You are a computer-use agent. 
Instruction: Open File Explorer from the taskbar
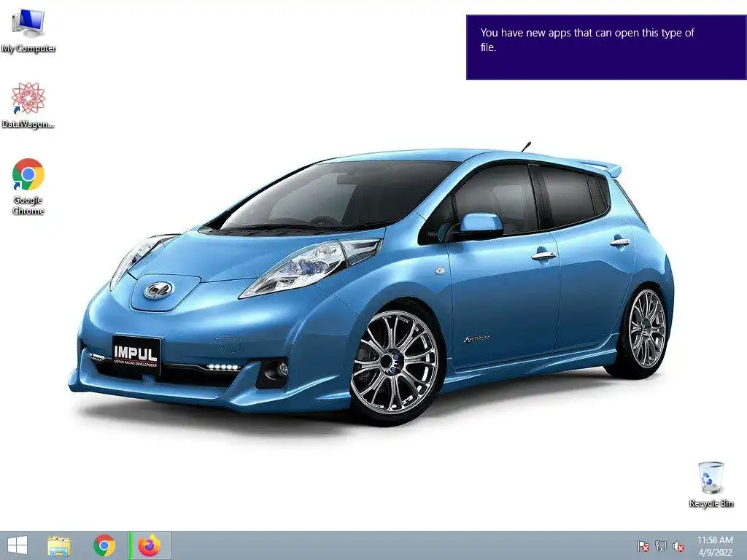point(59,545)
